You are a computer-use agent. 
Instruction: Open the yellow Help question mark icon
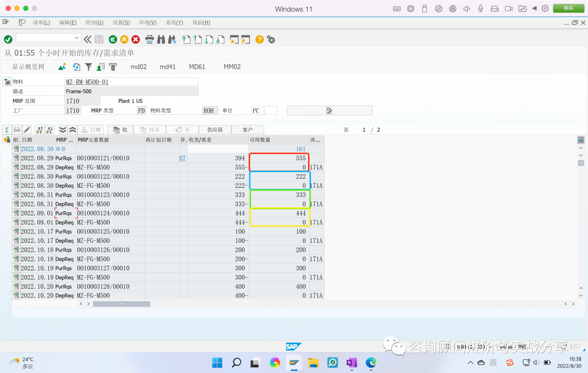tap(259, 39)
